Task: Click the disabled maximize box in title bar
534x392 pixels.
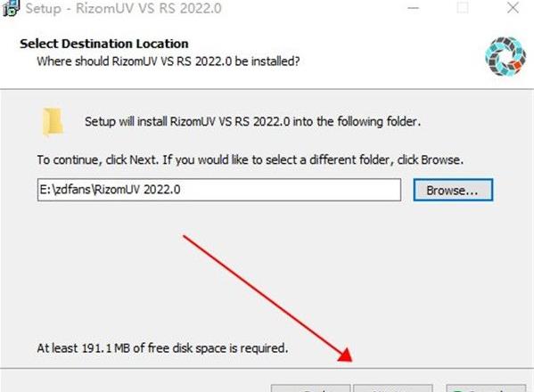Action: tap(463, 7)
